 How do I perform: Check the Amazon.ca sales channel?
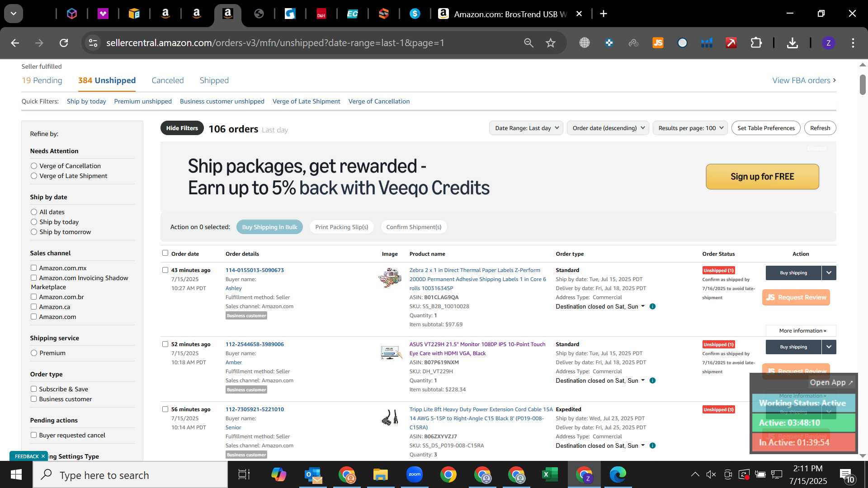tap(33, 307)
